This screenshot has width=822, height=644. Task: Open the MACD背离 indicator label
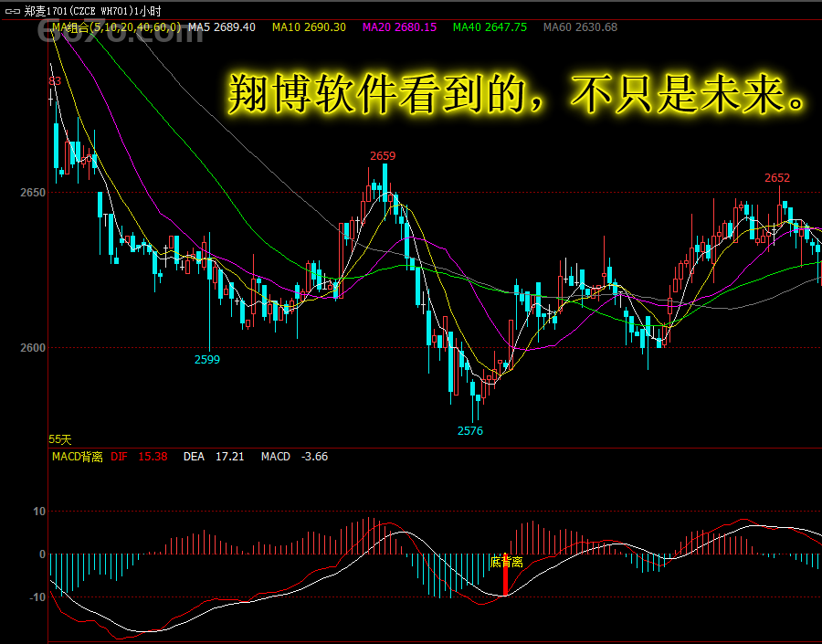click(78, 457)
